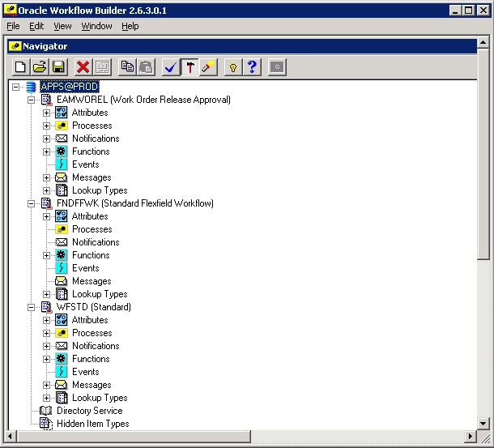Open the View menu
The width and height of the screenshot is (494, 448).
(62, 26)
